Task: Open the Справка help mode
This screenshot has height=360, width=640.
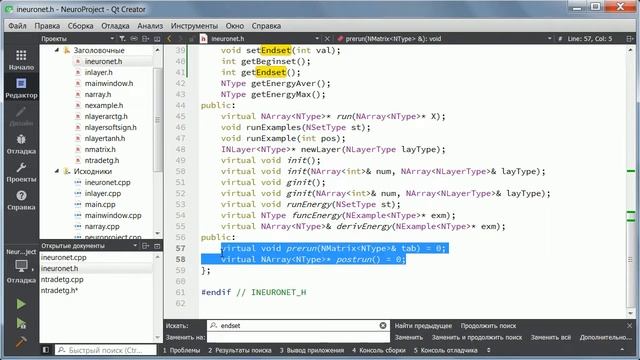Action: [x=21, y=200]
